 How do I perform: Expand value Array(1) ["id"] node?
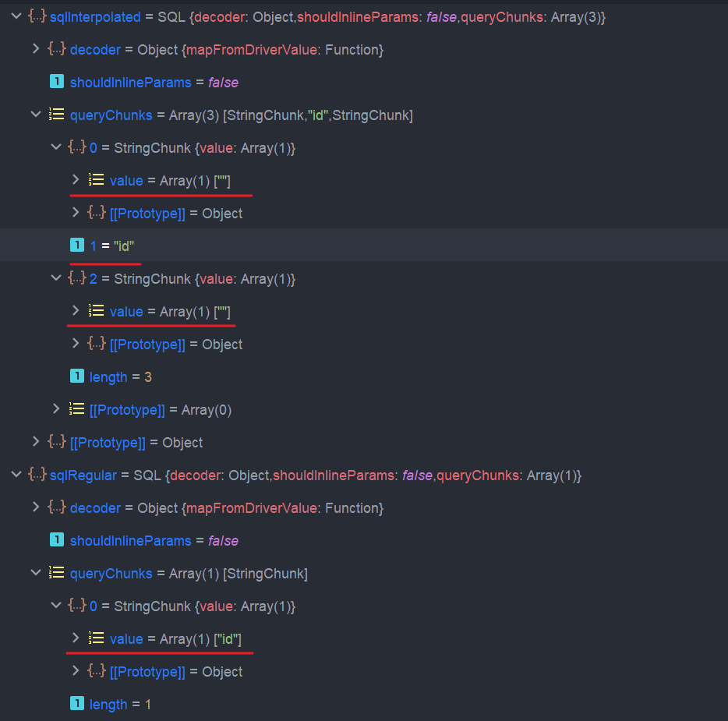pos(76,638)
